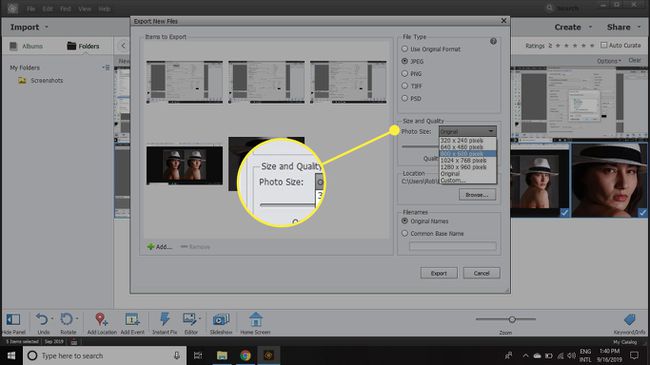650x365 pixels.
Task: Click the Quality slider track
Action: click(x=420, y=146)
